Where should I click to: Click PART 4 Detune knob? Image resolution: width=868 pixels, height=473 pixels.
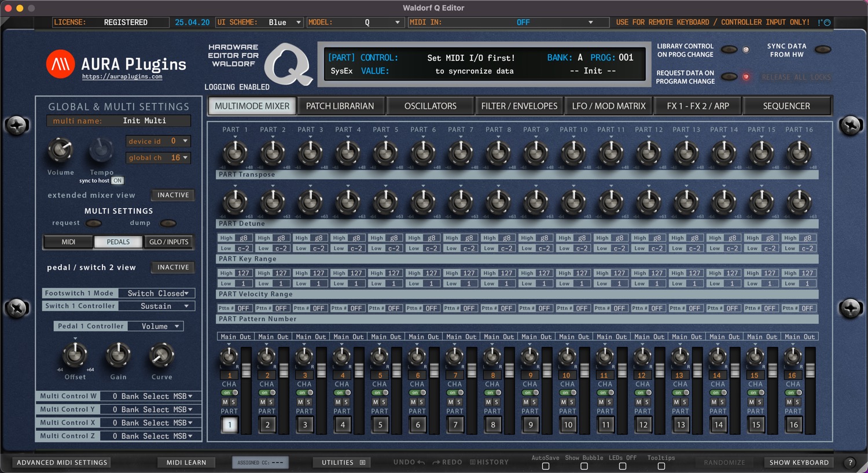tap(348, 202)
